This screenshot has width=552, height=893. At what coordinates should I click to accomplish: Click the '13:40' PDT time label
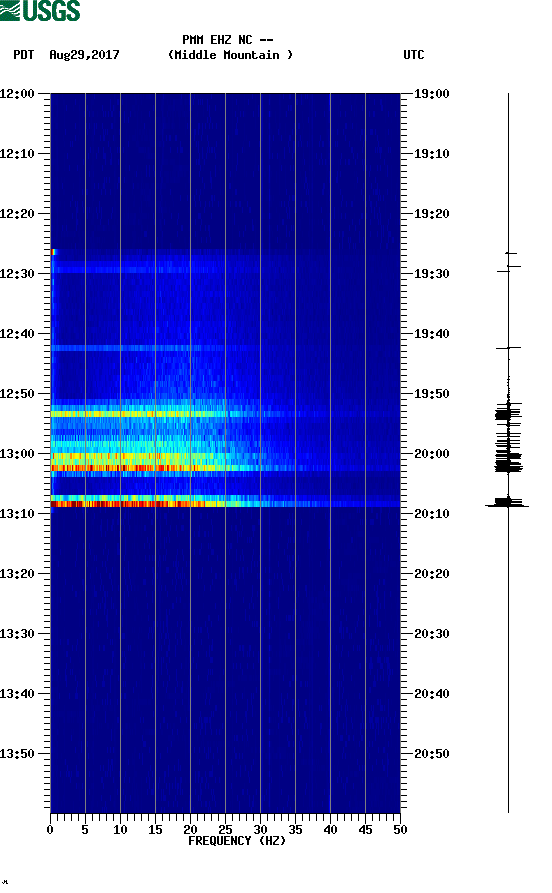(x=17, y=694)
